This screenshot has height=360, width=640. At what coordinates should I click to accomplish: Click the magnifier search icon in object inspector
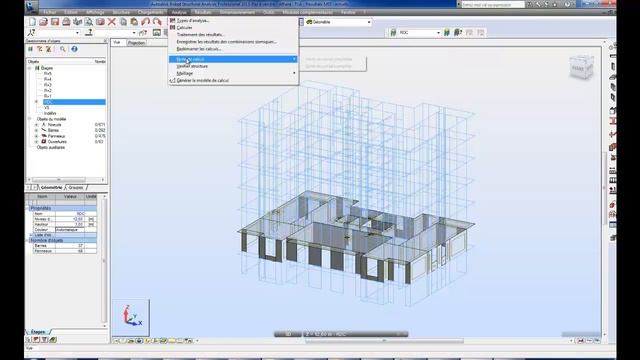point(62,49)
